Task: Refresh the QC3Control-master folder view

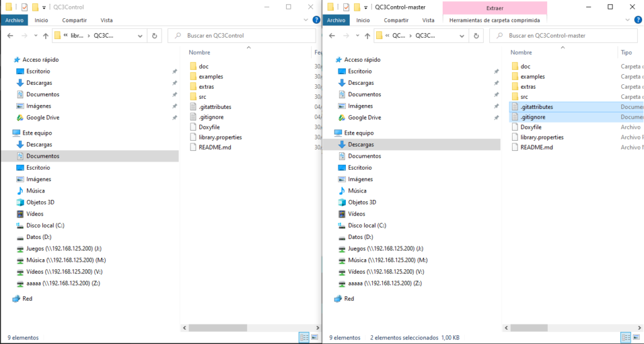Action: pos(476,36)
